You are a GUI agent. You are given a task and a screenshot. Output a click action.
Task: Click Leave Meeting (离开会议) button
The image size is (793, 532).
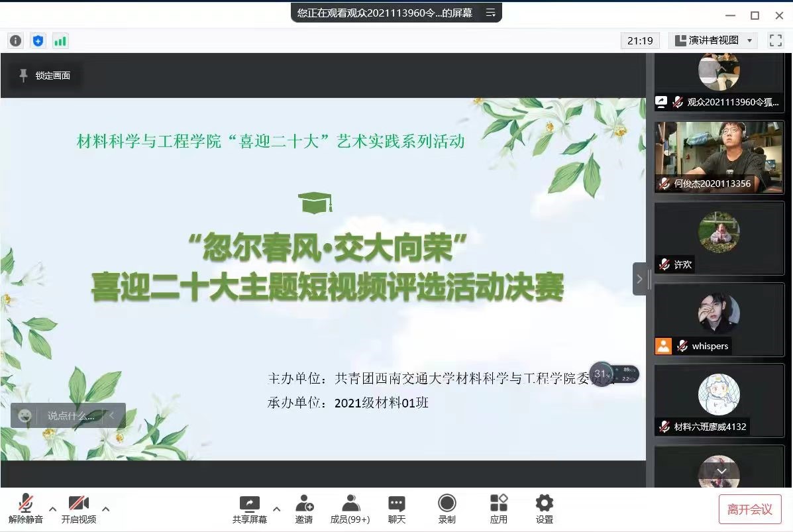coord(750,509)
